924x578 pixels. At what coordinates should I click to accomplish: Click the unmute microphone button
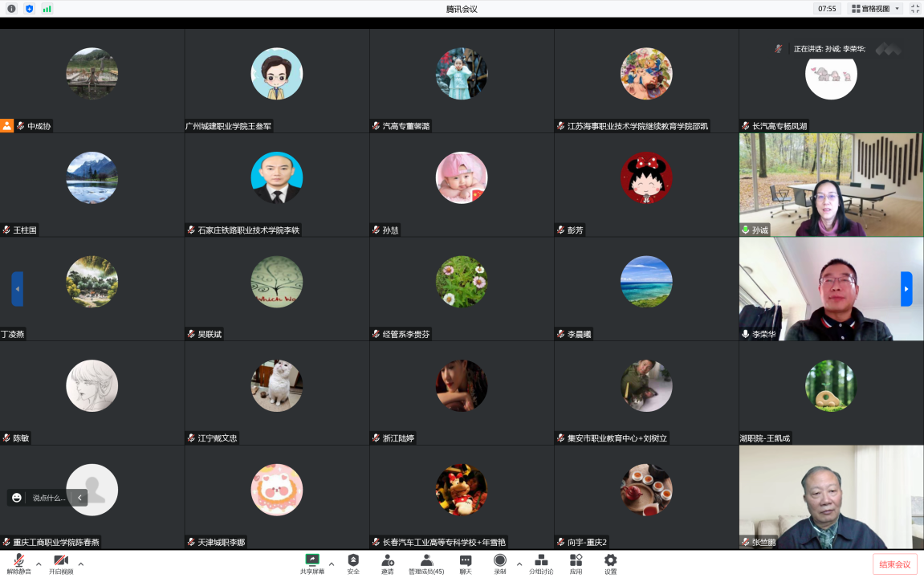(x=17, y=564)
